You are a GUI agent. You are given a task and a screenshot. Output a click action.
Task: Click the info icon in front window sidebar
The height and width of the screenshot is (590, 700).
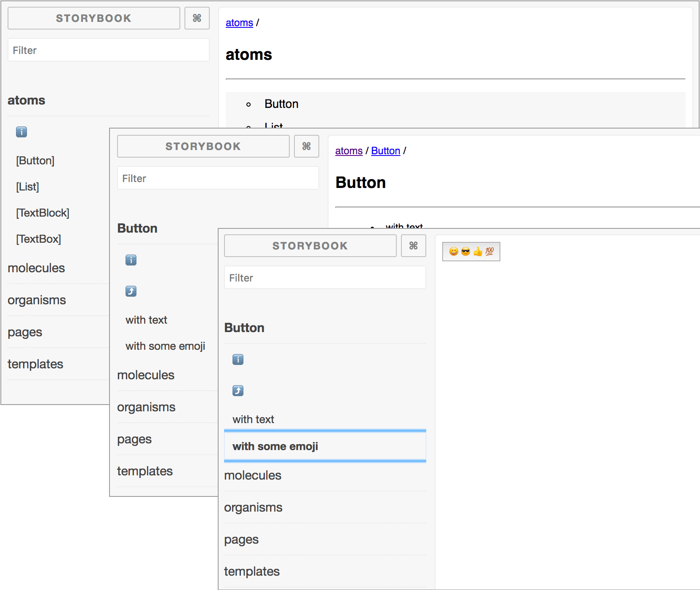click(238, 359)
